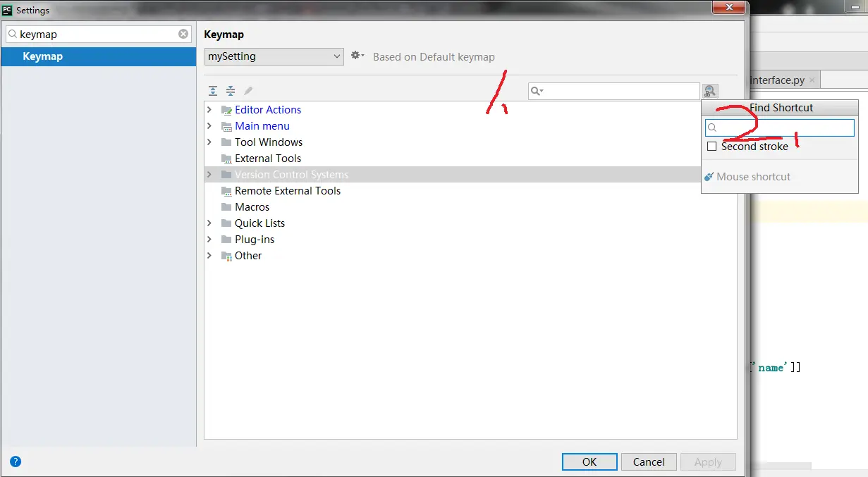This screenshot has height=477, width=868.
Task: Select the Editor Actions tree row
Action: click(471, 110)
